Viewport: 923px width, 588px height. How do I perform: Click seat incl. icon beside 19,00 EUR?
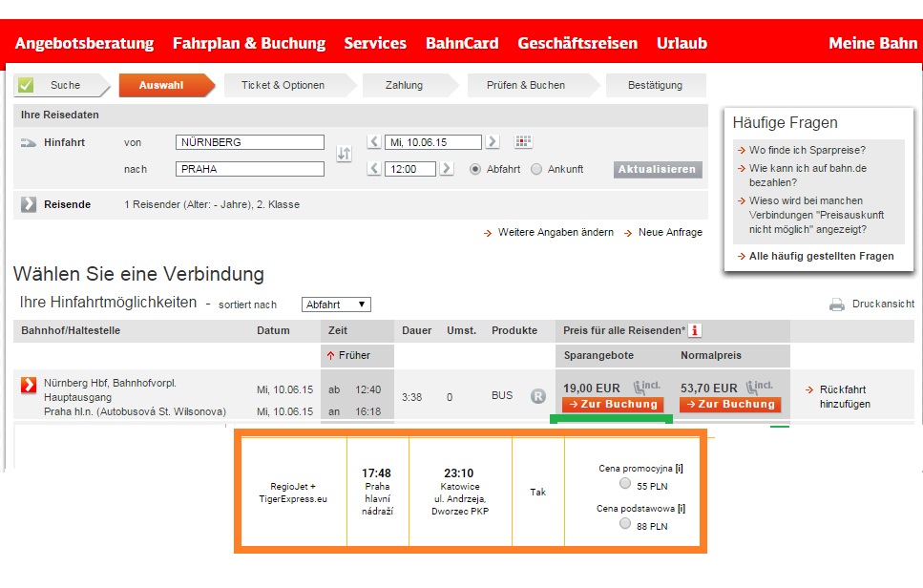click(x=646, y=387)
